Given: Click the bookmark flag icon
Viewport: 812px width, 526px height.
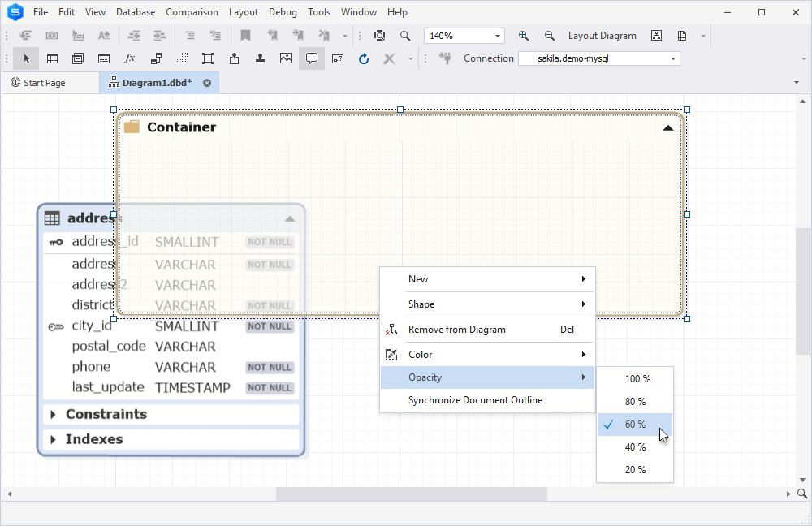Looking at the screenshot, I should (x=245, y=36).
